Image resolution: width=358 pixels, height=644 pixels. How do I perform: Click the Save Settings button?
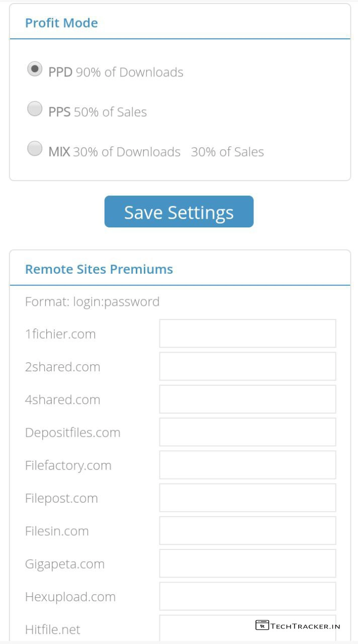179,212
